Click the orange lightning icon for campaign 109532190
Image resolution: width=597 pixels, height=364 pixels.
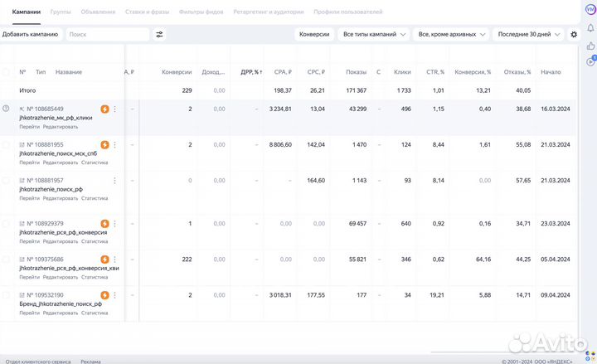[x=104, y=295]
